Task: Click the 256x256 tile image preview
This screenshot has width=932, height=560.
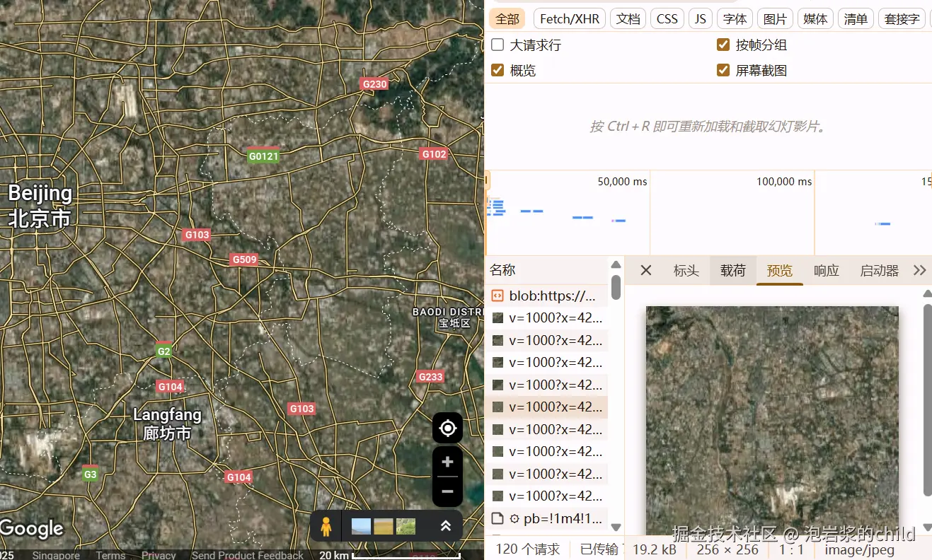Action: coord(772,420)
